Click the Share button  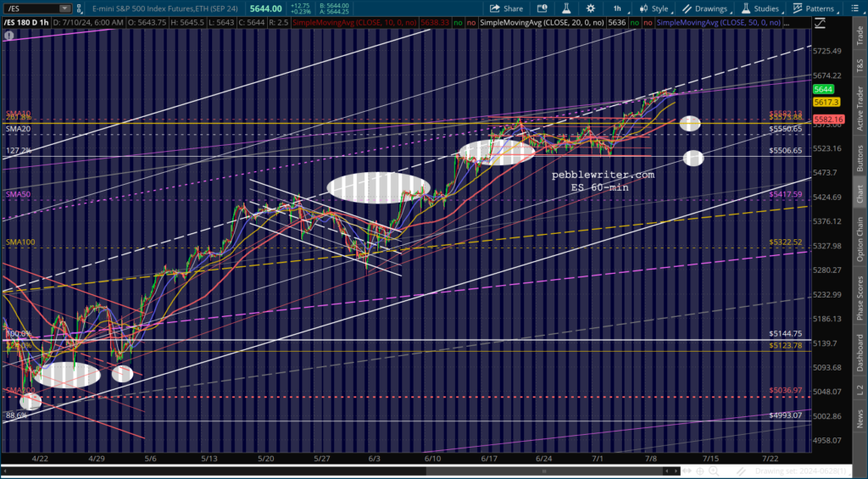pyautogui.click(x=506, y=8)
